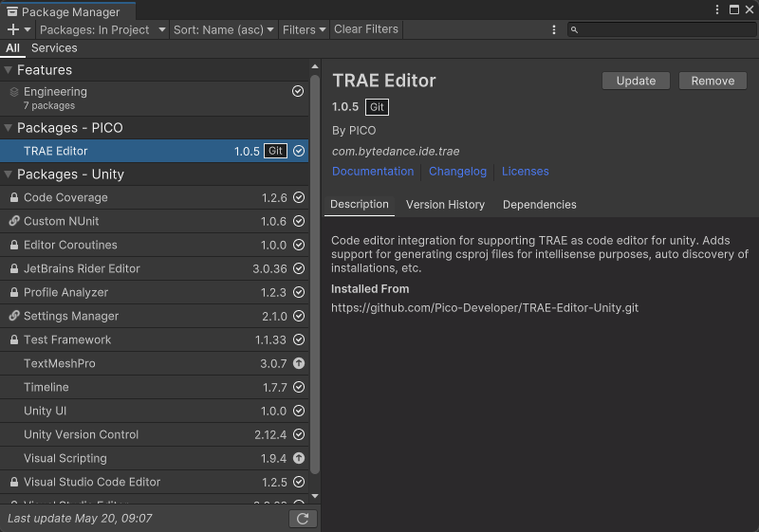Viewport: 759px width, 532px height.
Task: Open the window kebab menu in title bar
Action: point(717,9)
